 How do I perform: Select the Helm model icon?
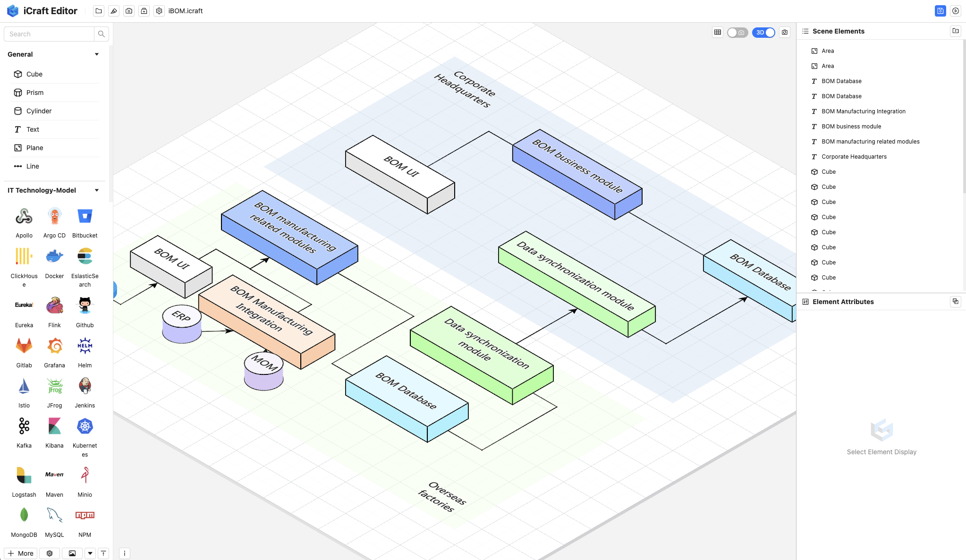coord(85,346)
